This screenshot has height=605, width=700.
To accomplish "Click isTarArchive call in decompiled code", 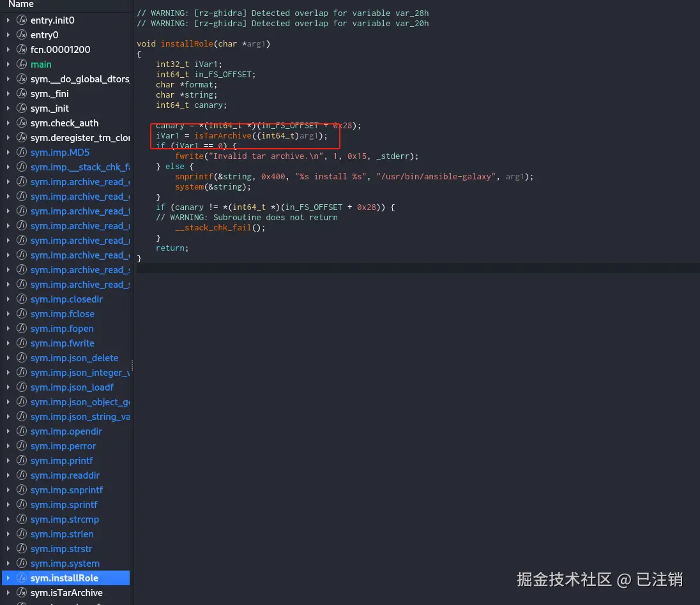I will click(x=223, y=136).
